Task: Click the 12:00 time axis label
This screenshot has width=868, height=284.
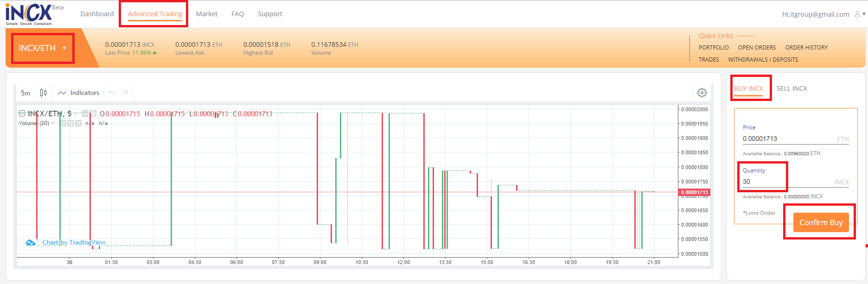Action: [x=403, y=262]
